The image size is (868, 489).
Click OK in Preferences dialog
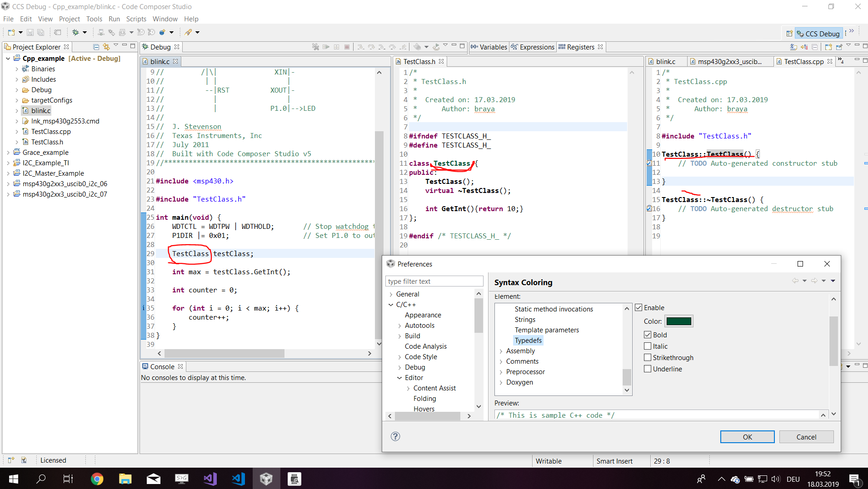pos(747,437)
